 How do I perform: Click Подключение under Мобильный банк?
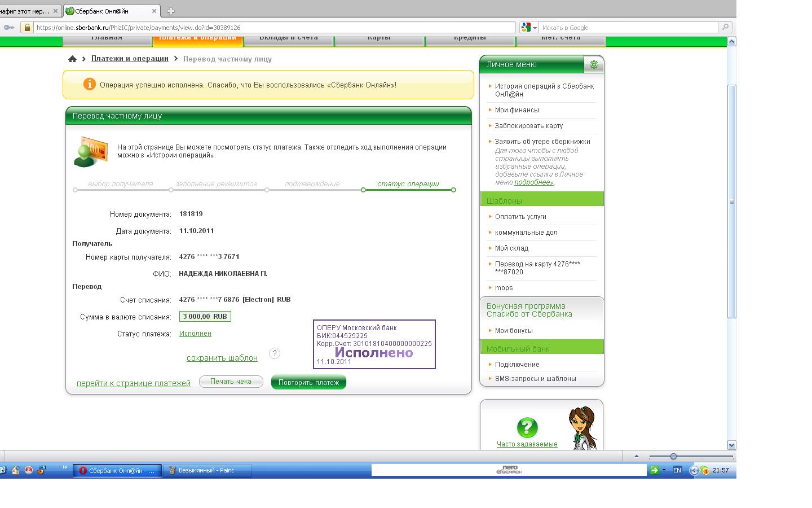point(517,365)
